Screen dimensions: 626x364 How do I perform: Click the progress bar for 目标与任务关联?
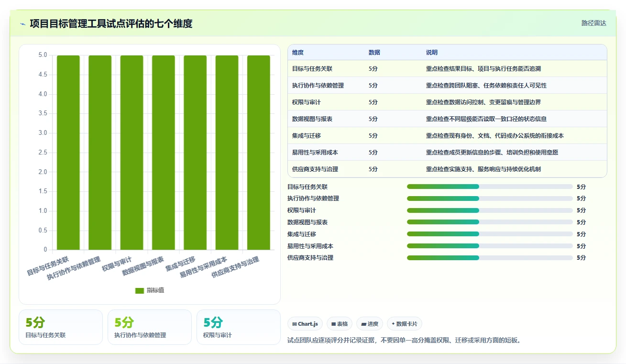[x=490, y=187]
